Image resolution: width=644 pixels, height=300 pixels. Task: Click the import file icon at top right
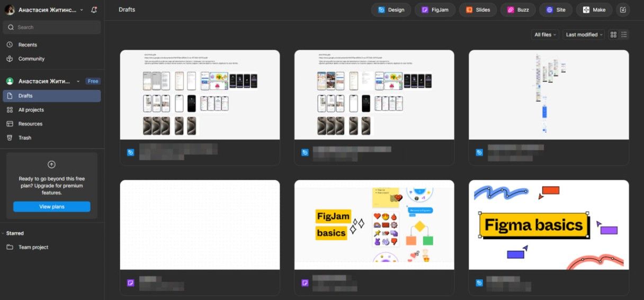tap(623, 10)
